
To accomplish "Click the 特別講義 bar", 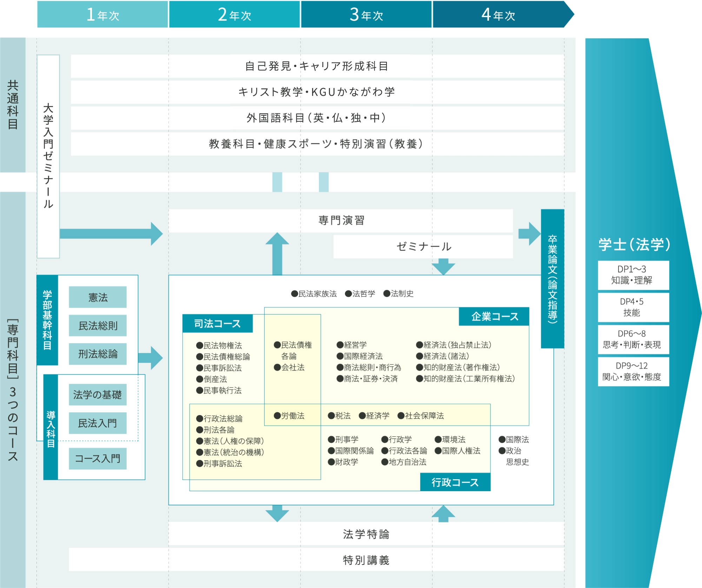I will click(366, 560).
